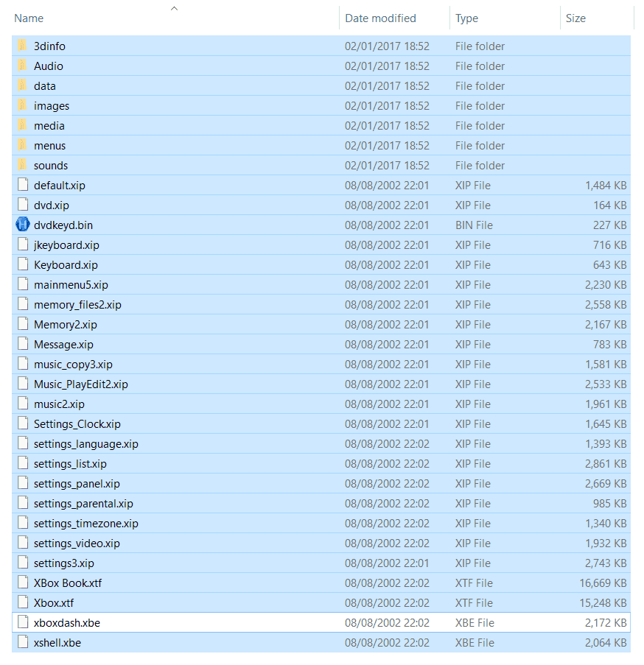
Task: Click the sort arrow above Name column
Action: click(174, 9)
